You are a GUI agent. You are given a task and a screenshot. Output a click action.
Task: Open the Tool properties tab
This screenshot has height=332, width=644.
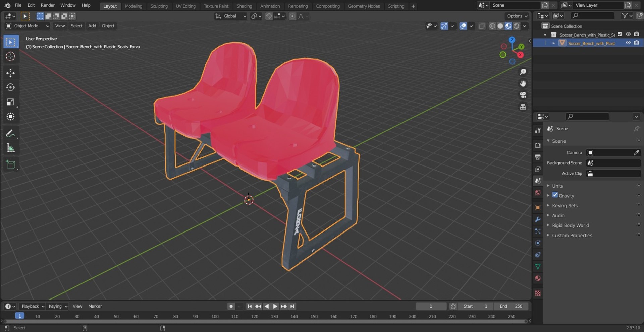(538, 130)
